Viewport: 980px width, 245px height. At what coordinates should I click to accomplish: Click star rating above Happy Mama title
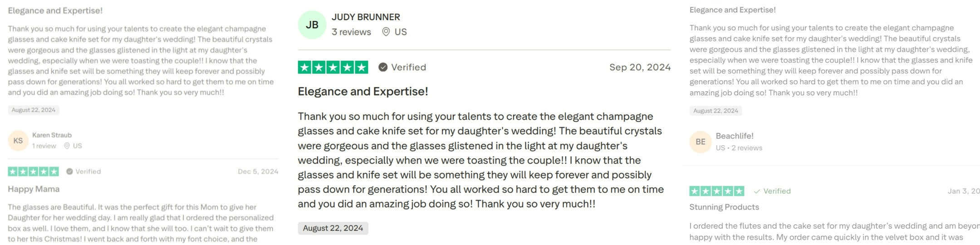click(x=33, y=171)
